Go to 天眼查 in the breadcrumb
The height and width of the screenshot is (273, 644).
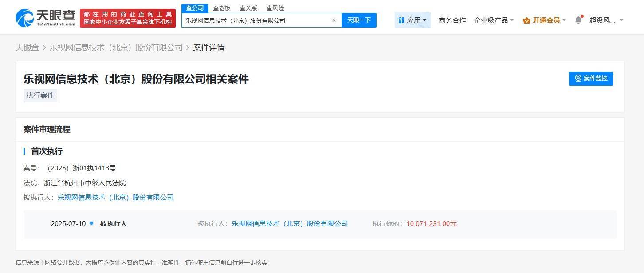[27, 47]
